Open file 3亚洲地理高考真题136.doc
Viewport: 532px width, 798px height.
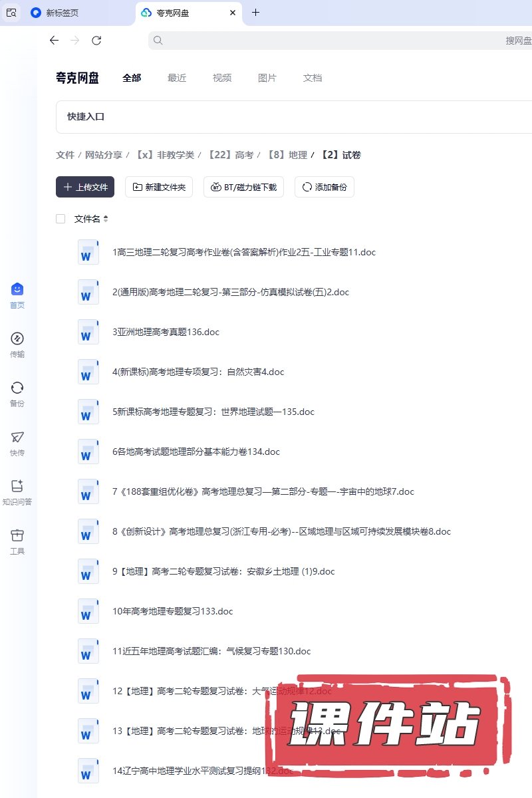point(166,332)
